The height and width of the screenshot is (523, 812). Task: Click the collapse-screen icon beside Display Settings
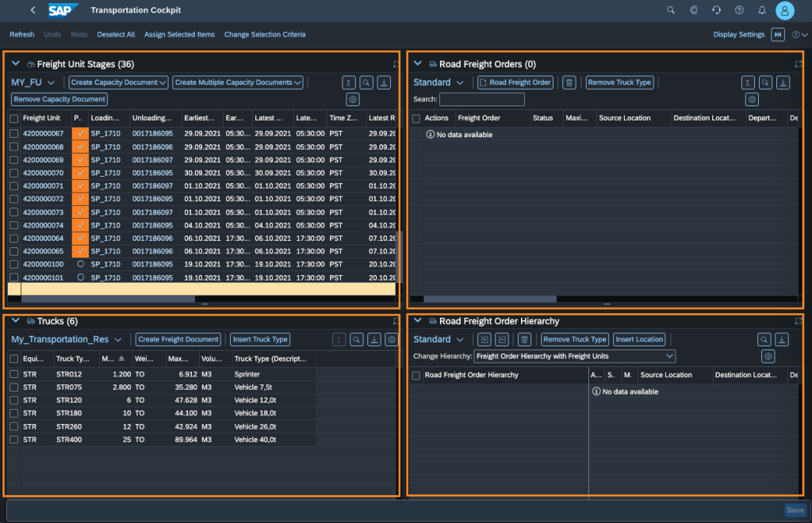point(777,35)
